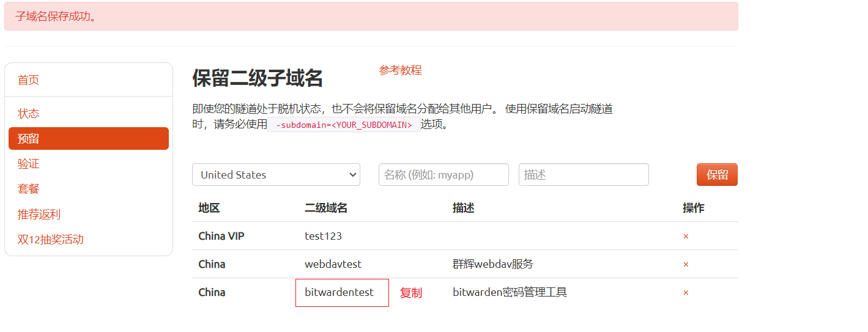
Task: Delete the test123 subdomain row
Action: tap(686, 236)
